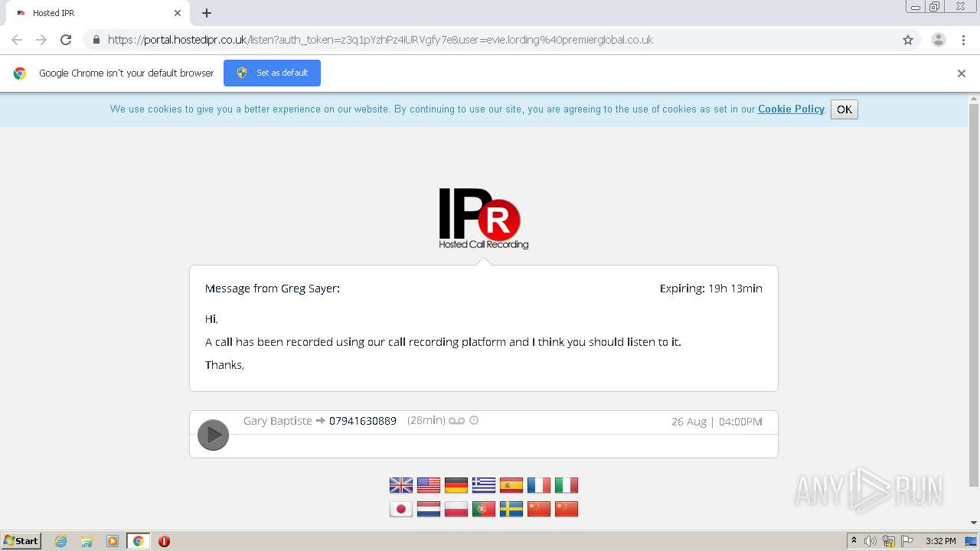Dismiss the default browser notification bar
The height and width of the screenshot is (551, 980).
click(962, 73)
